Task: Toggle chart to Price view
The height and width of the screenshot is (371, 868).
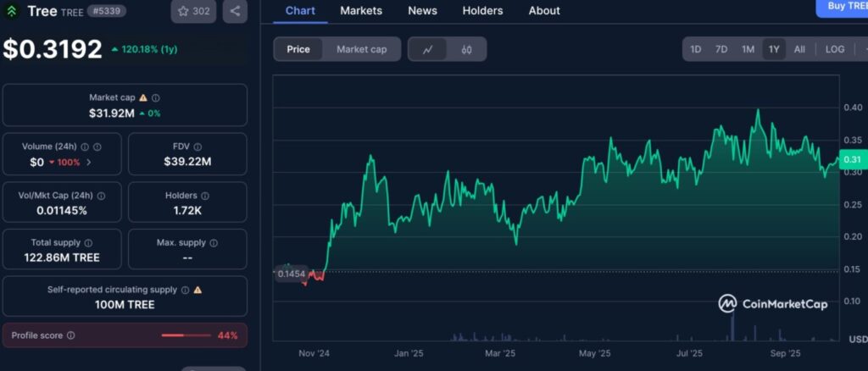Action: 298,49
